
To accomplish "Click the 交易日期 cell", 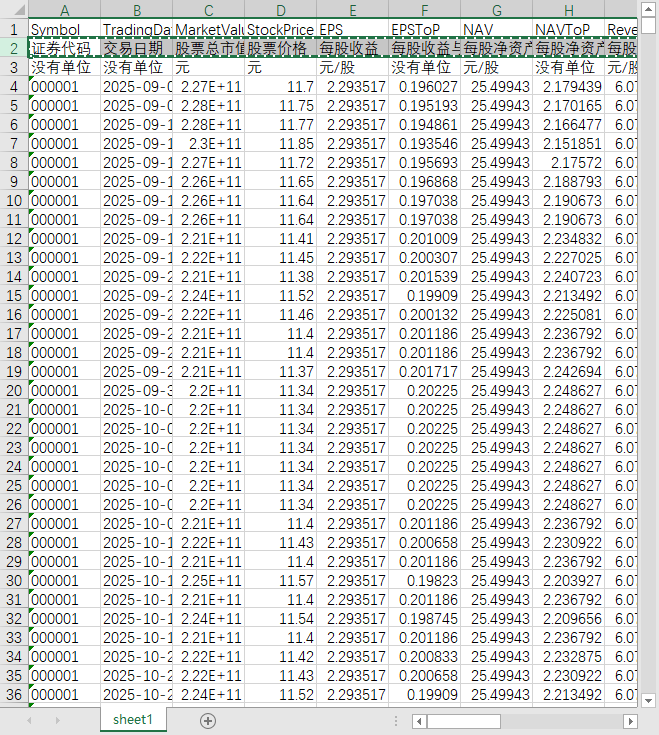I will click(x=136, y=48).
